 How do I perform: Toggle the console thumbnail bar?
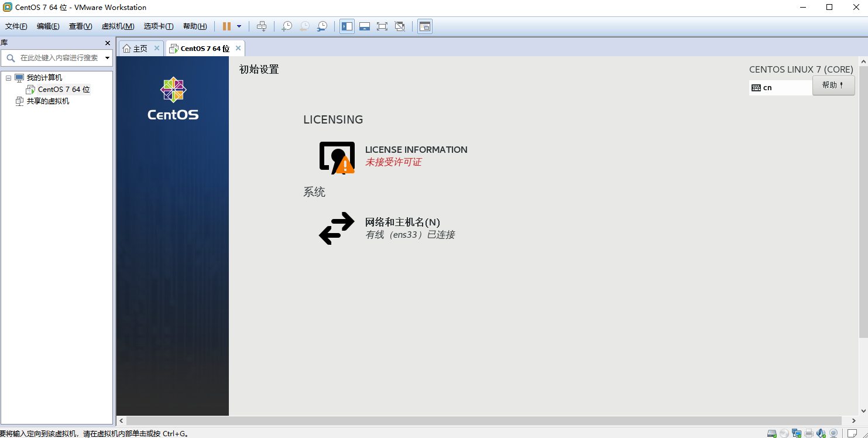coord(365,26)
